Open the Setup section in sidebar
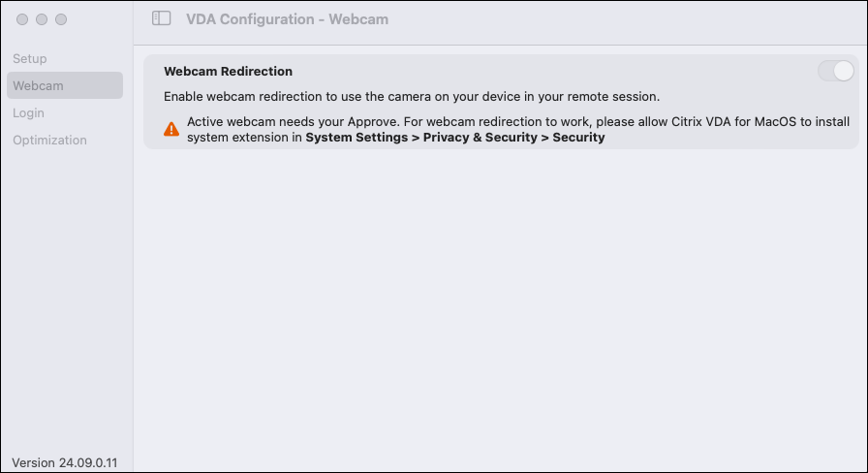Viewport: 868px width, 473px height. pyautogui.click(x=30, y=59)
